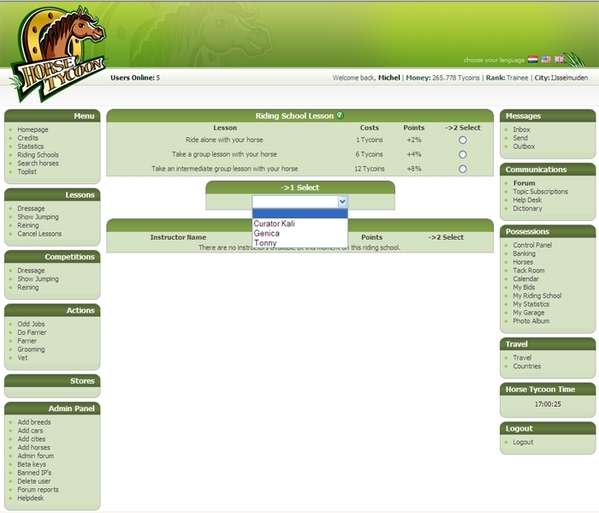Open Credits from the Menu panel

28,138
